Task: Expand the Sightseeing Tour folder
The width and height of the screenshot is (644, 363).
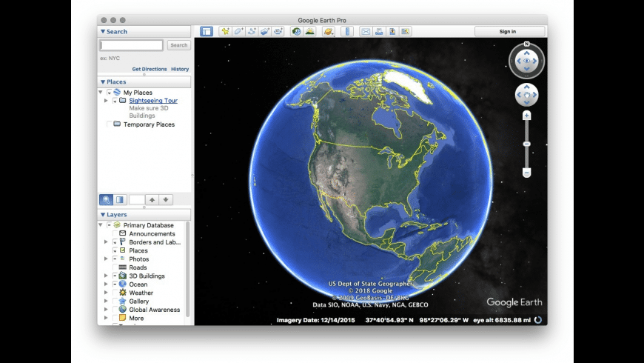Action: [x=106, y=101]
